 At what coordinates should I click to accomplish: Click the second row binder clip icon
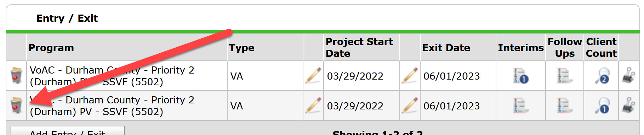(x=629, y=106)
